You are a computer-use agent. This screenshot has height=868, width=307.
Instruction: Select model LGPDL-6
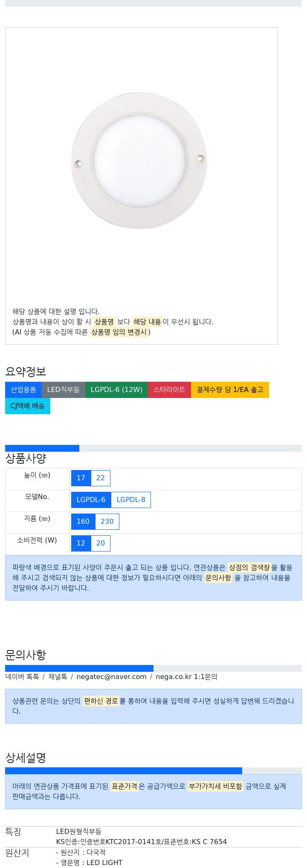tap(91, 500)
